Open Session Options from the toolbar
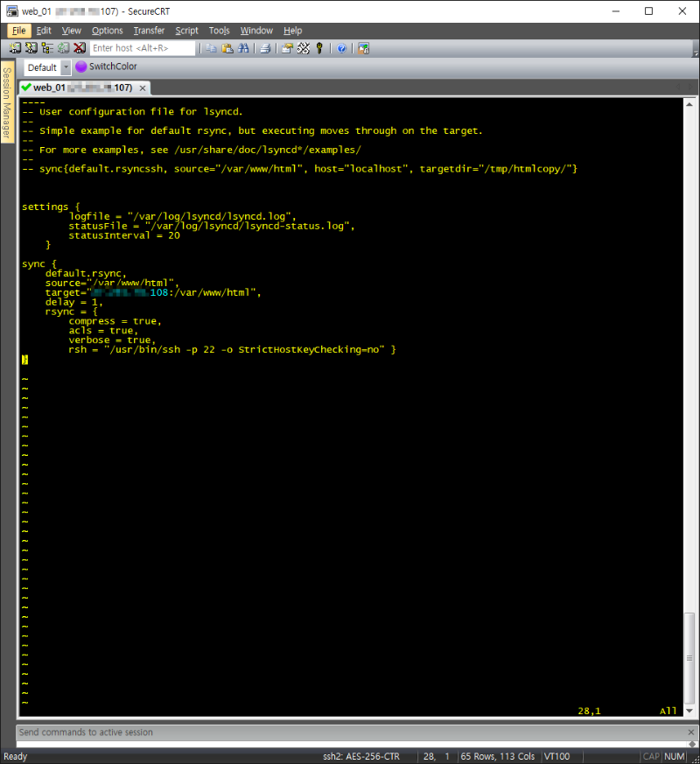The width and height of the screenshot is (700, 764). pos(287,49)
